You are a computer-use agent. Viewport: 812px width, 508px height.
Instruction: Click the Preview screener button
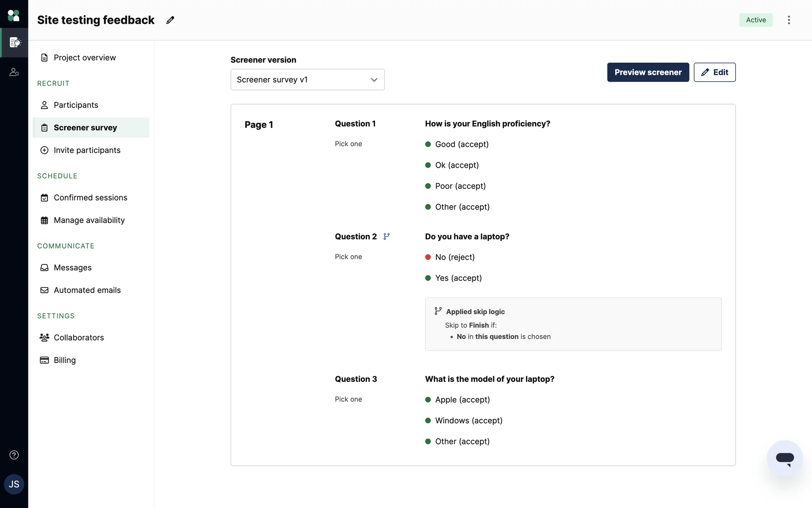coord(648,72)
